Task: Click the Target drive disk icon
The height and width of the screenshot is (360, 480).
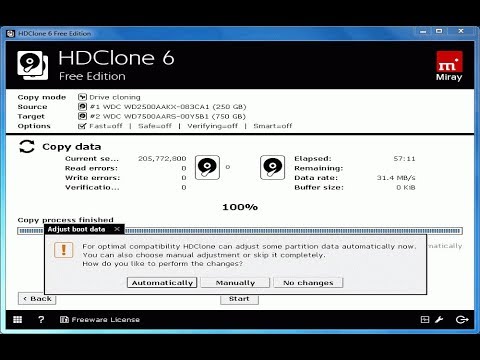Action: click(82, 116)
